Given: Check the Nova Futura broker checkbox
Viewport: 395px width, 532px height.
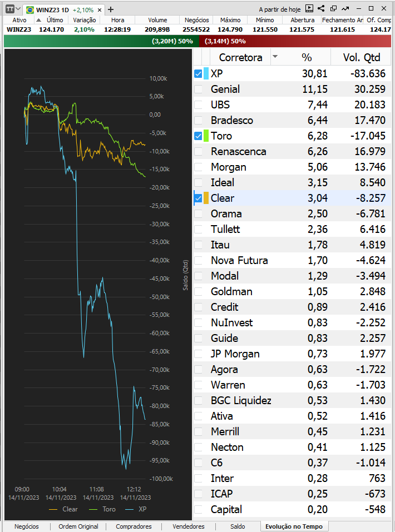Looking at the screenshot, I should (198, 261).
